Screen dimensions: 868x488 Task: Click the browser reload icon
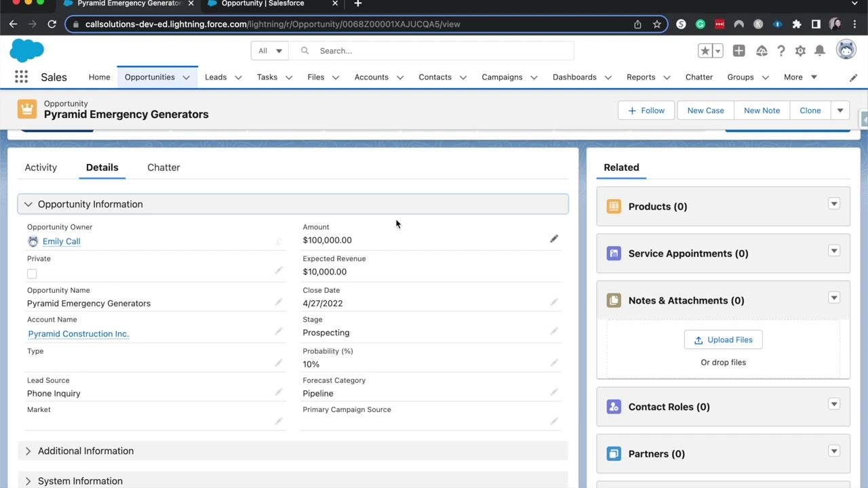(x=52, y=24)
